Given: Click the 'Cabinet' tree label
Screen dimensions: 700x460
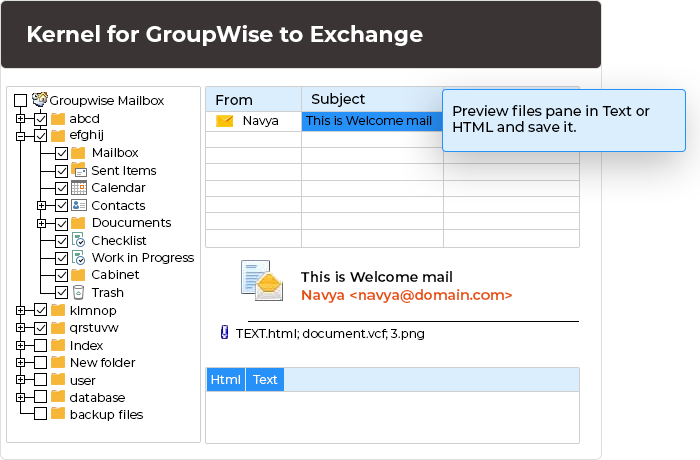Looking at the screenshot, I should (x=115, y=275).
